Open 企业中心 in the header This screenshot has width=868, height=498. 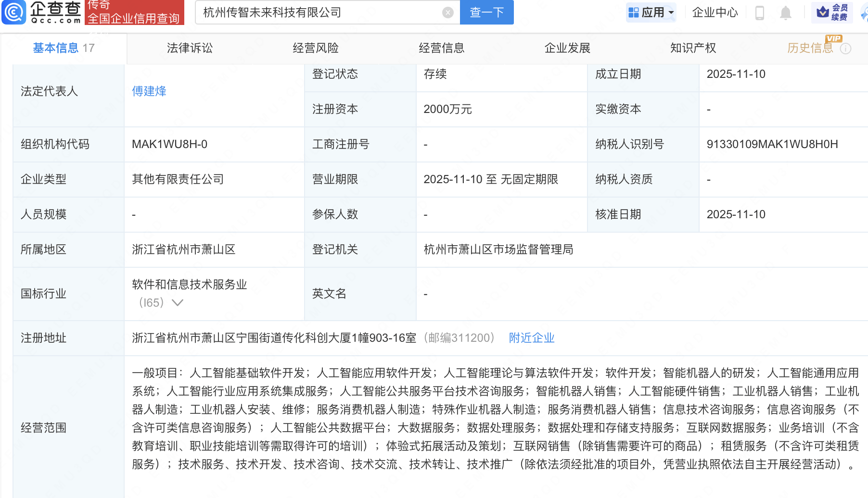(x=715, y=12)
